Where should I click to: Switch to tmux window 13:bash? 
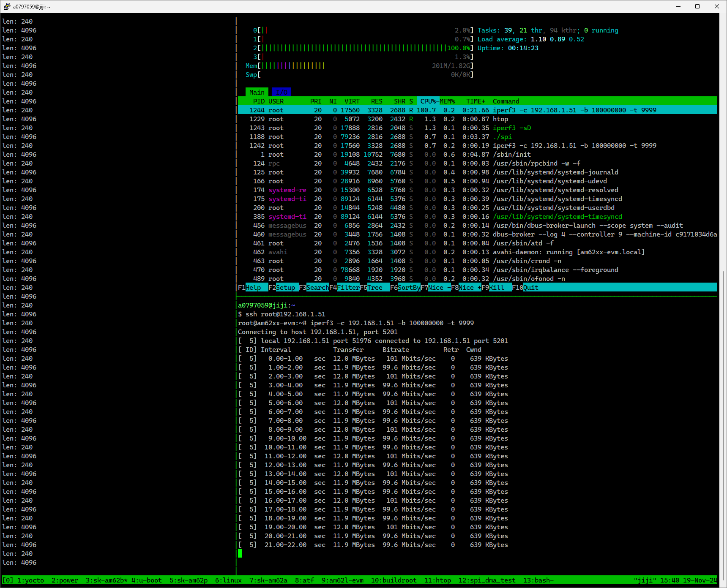[538, 580]
